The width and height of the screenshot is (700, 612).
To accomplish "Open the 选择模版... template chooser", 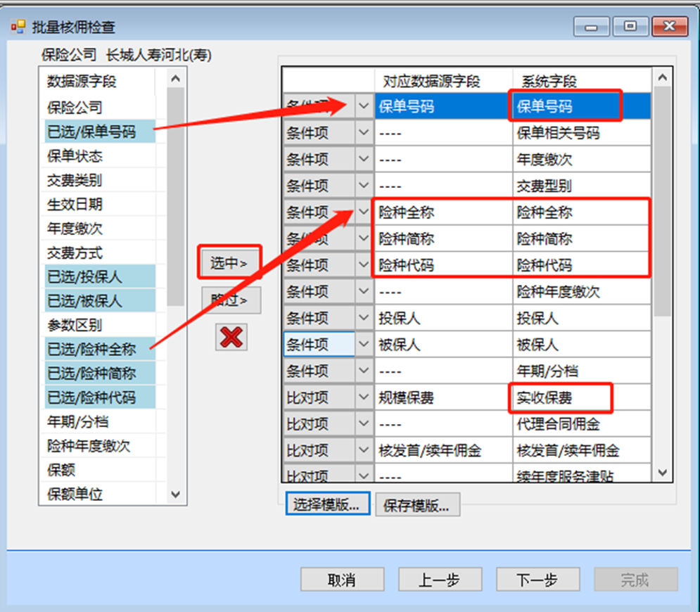I will (x=328, y=504).
